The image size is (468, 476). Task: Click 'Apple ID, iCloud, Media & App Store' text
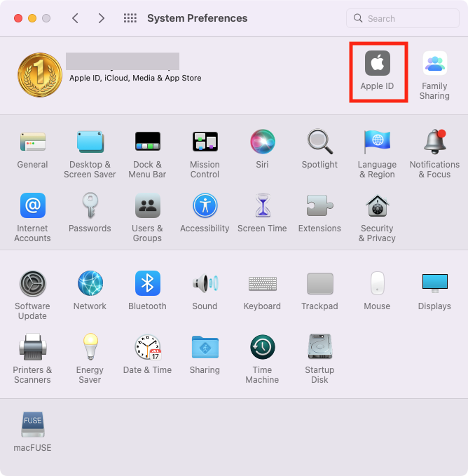(135, 78)
